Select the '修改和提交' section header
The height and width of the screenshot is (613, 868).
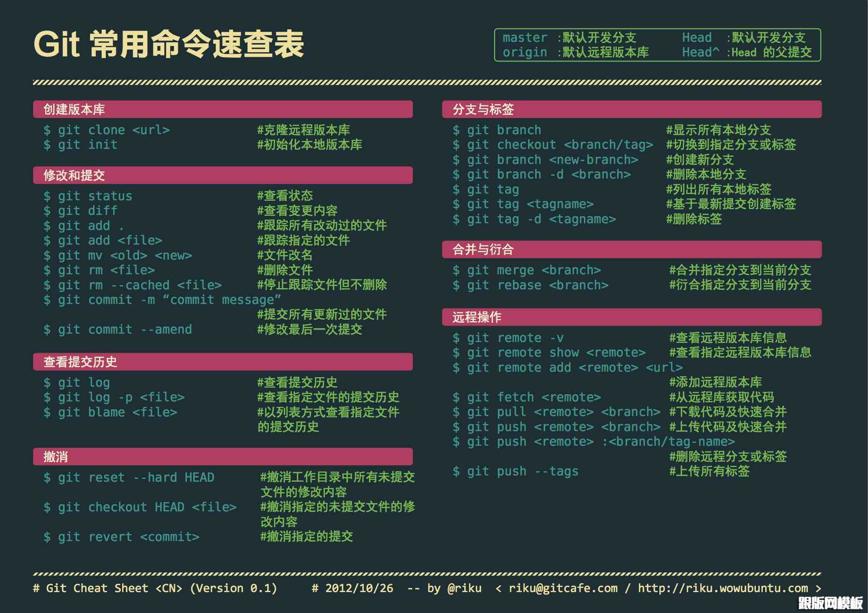click(x=223, y=175)
